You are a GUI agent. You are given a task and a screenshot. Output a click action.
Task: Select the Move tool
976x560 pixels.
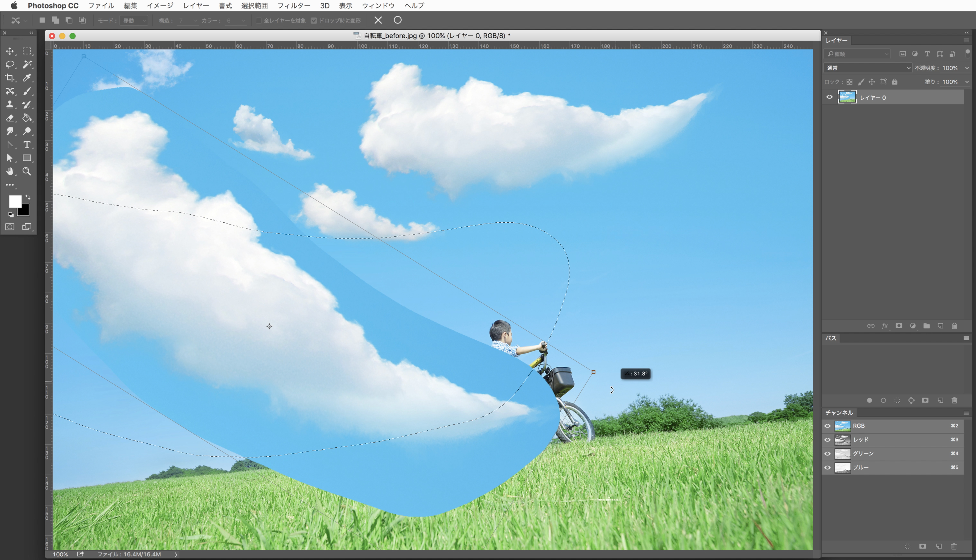10,51
